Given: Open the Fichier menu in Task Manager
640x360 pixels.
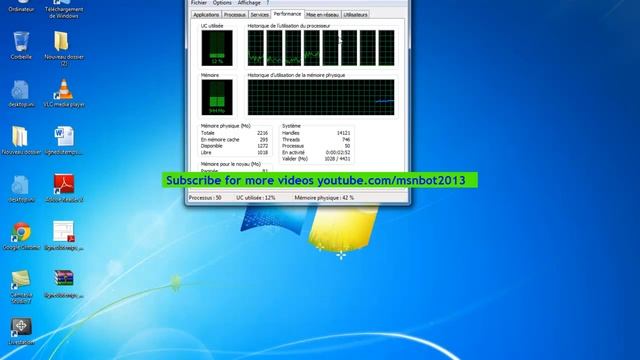Looking at the screenshot, I should (x=199, y=3).
